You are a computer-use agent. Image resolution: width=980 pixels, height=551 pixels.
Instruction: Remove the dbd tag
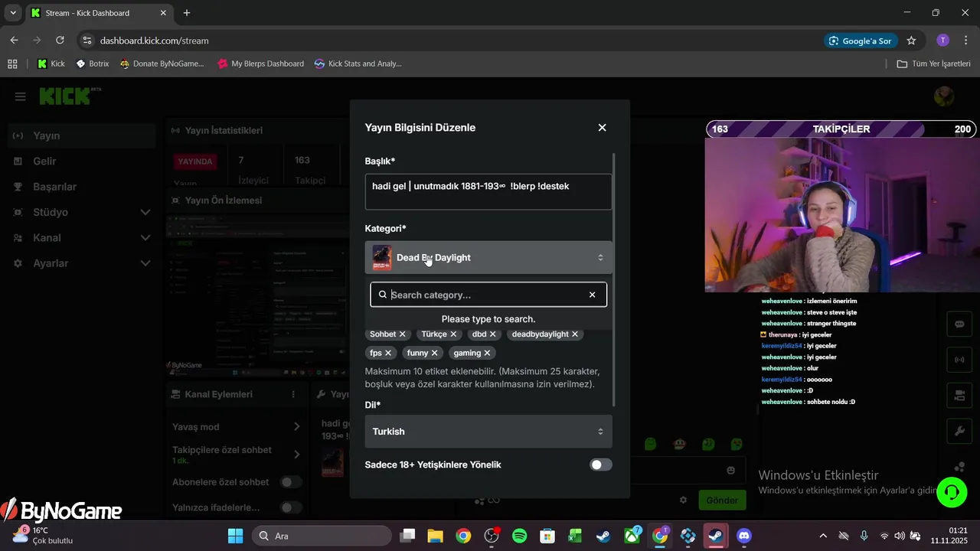pyautogui.click(x=493, y=334)
